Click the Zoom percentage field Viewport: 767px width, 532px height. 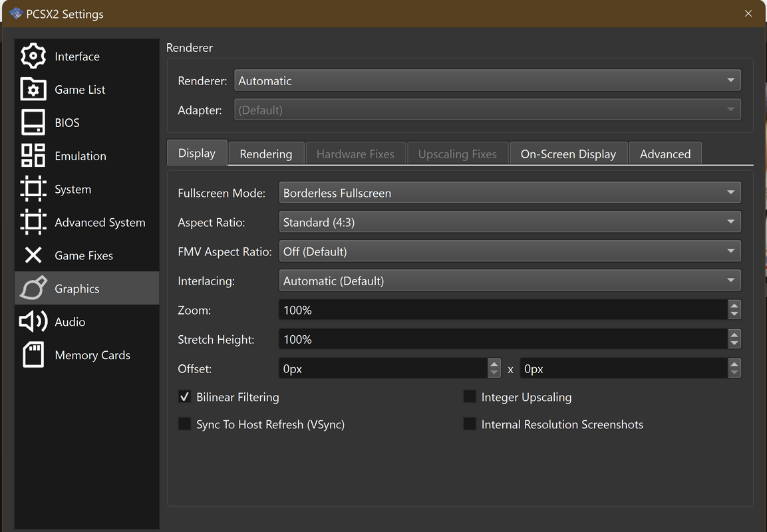click(x=502, y=311)
